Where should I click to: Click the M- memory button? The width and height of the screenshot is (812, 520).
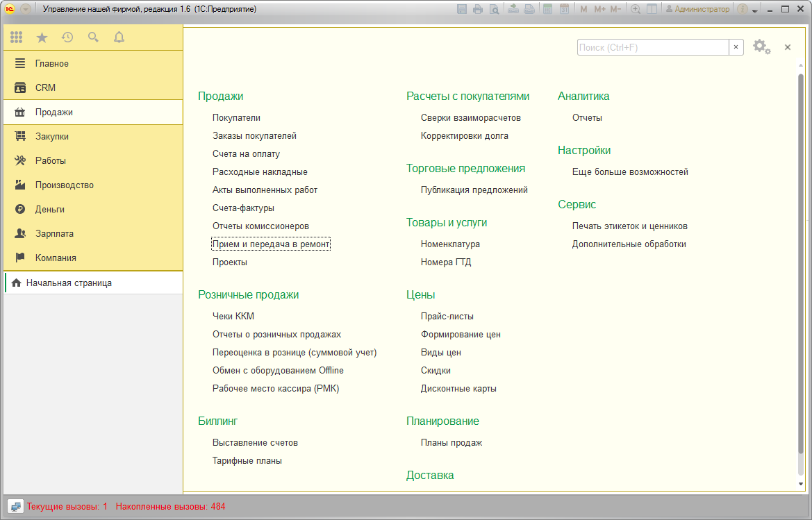tap(615, 9)
